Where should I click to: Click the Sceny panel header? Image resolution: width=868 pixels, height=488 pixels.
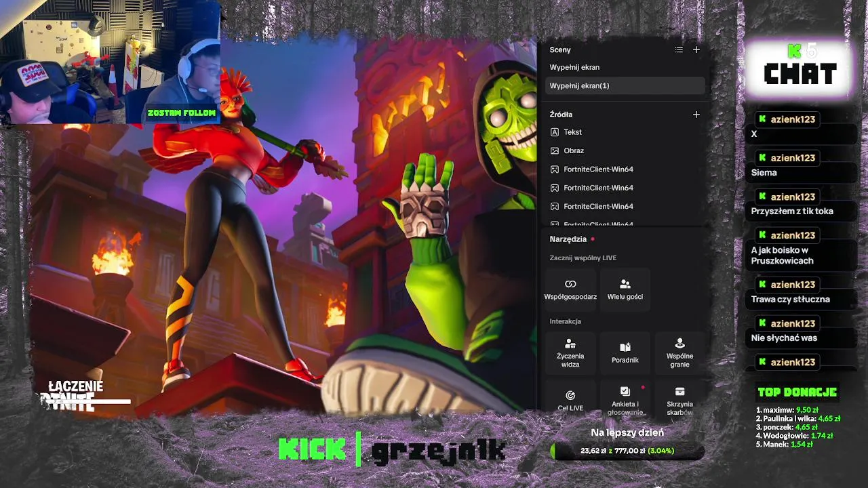[560, 49]
